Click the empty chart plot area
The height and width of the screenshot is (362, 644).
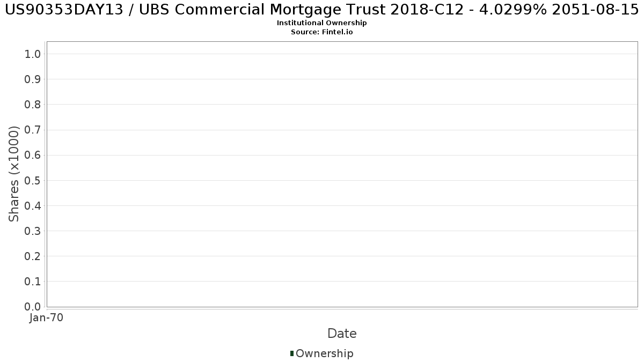342,174
